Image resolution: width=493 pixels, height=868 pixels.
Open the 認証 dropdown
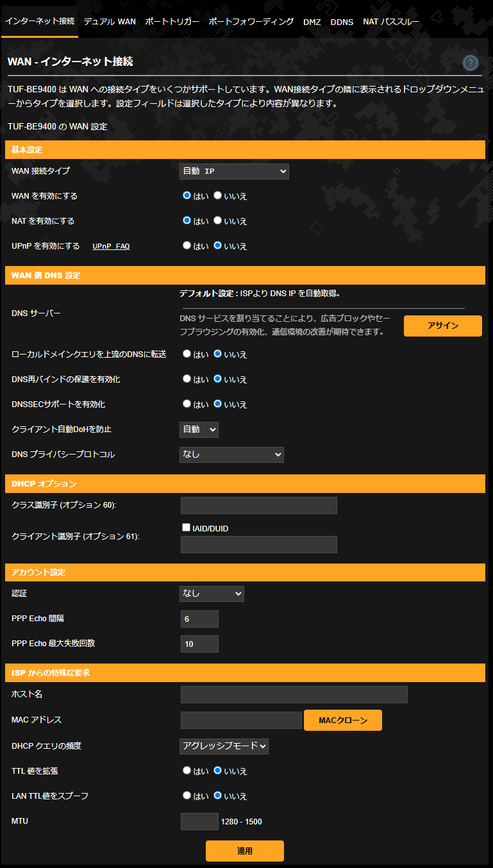[x=212, y=594]
